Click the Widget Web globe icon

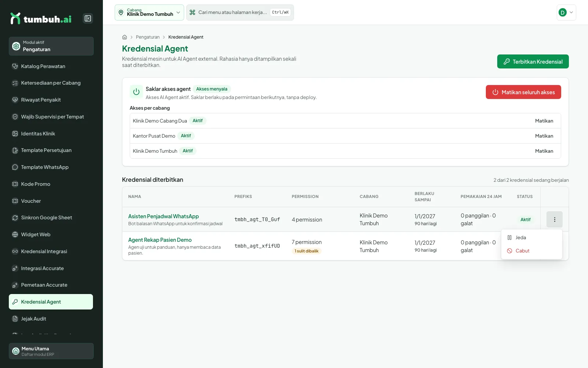tap(15, 234)
